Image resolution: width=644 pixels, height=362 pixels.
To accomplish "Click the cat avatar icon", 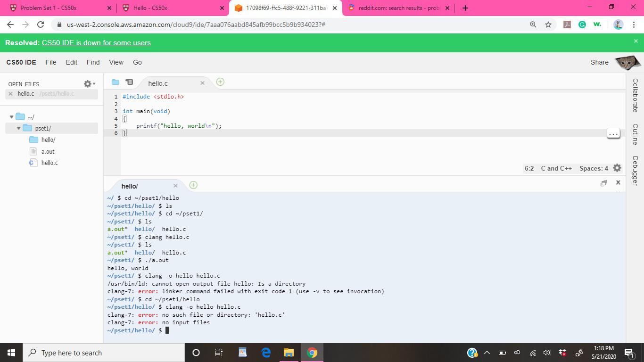I will click(x=628, y=62).
